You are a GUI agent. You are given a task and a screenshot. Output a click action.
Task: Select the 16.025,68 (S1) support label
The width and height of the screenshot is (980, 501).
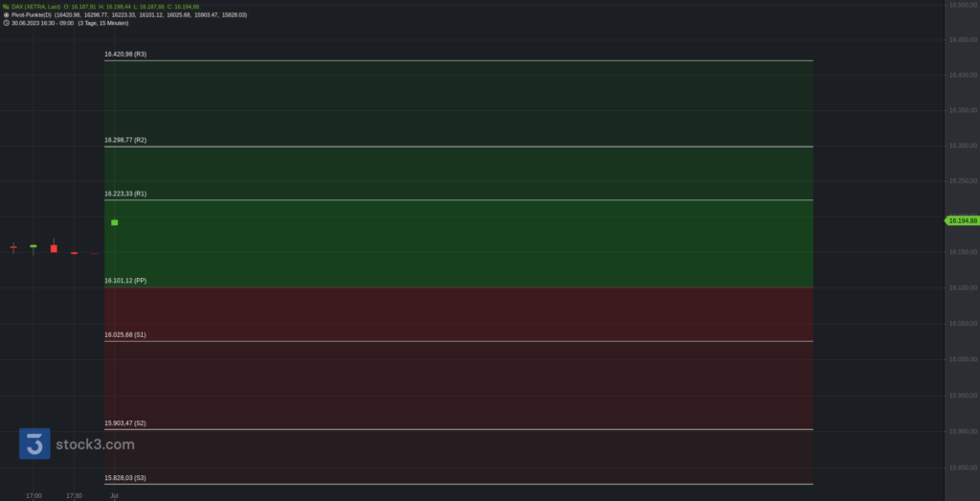pos(125,334)
